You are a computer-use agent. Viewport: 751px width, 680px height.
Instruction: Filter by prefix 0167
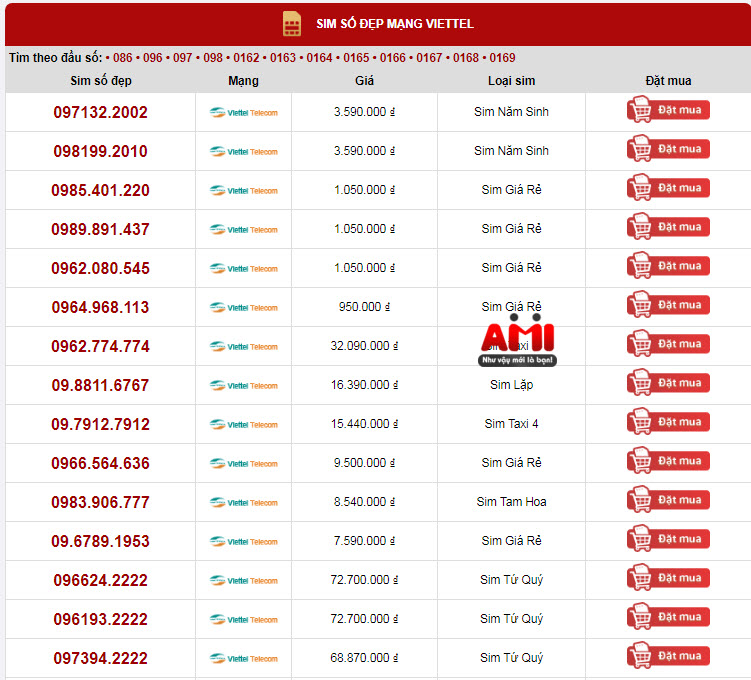(x=429, y=58)
